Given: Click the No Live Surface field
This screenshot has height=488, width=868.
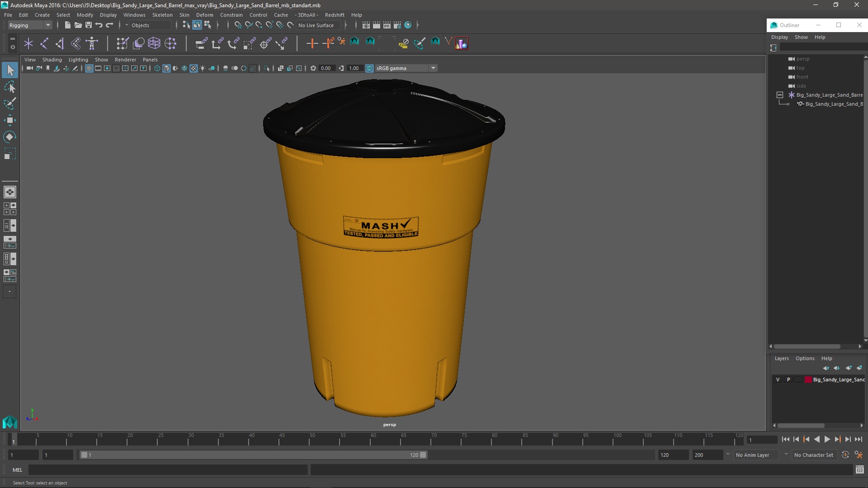Looking at the screenshot, I should (x=316, y=25).
